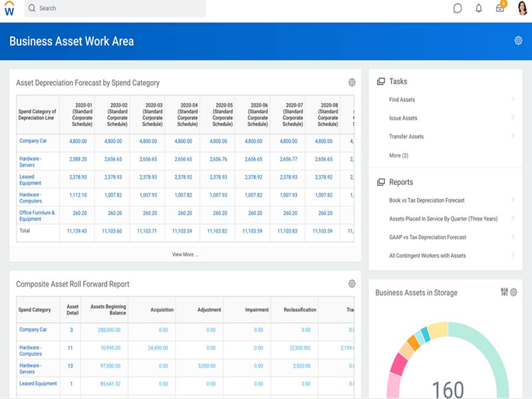Open the chat messages icon

coord(459,8)
